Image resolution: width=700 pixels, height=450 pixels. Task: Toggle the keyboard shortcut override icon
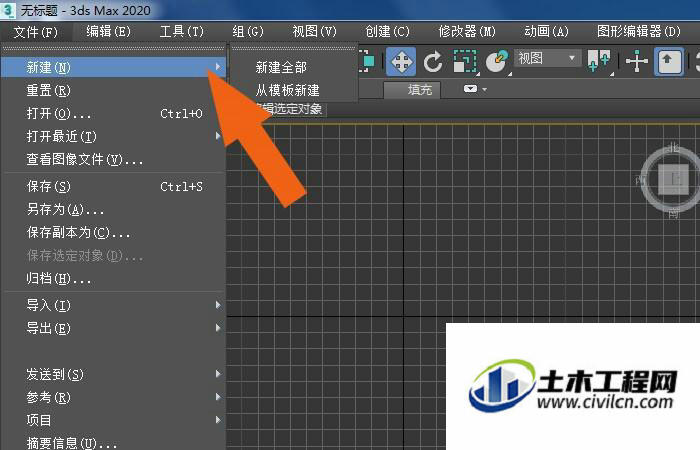point(668,61)
